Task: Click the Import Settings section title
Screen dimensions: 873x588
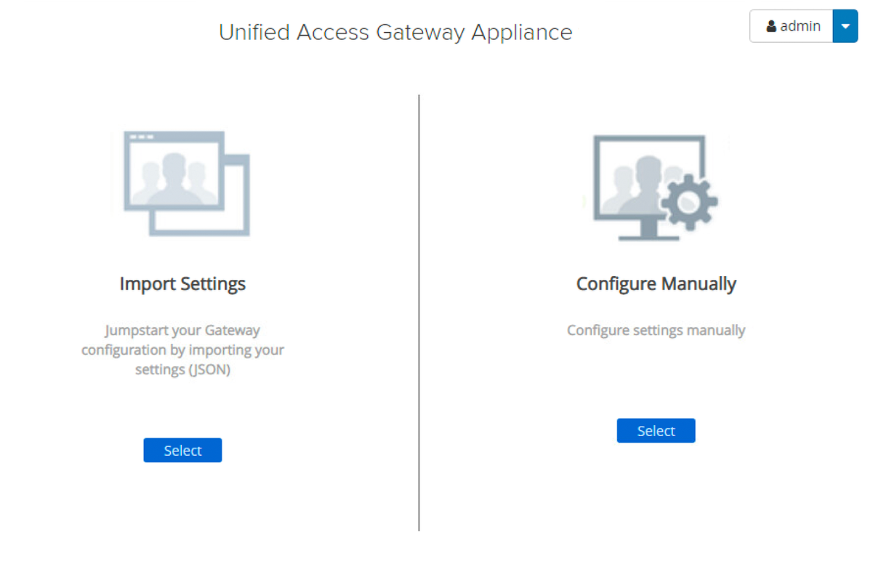Action: pyautogui.click(x=182, y=283)
